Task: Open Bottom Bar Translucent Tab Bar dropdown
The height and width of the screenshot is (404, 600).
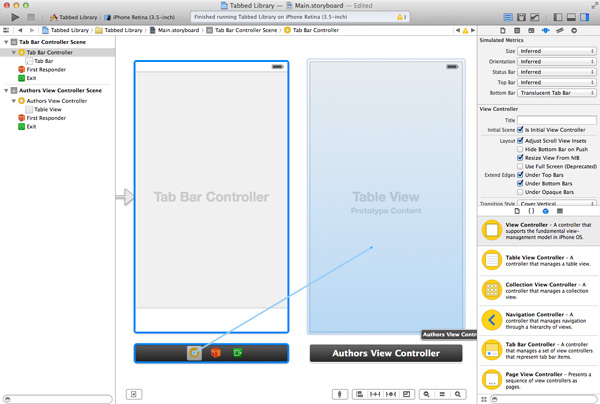Action: pyautogui.click(x=557, y=93)
